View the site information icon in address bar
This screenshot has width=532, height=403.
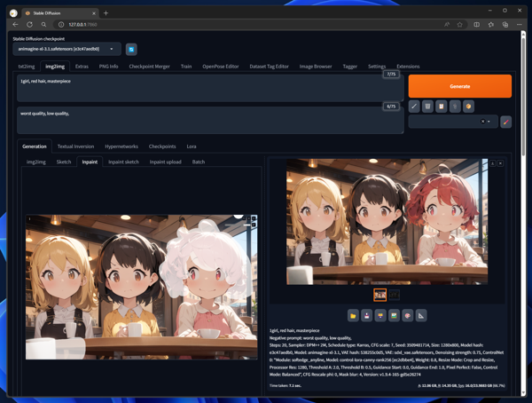pos(61,25)
